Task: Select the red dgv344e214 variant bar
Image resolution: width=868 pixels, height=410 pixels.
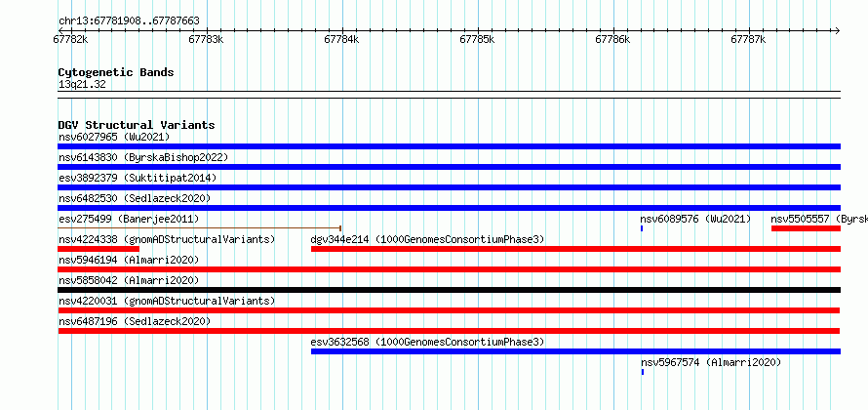Action: point(575,249)
